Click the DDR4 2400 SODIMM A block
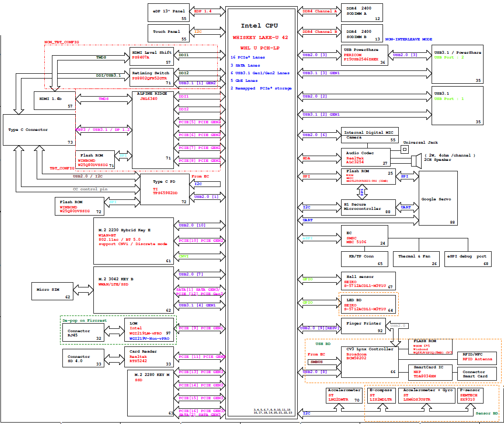The height and width of the screenshot is (424, 504). pyautogui.click(x=362, y=12)
